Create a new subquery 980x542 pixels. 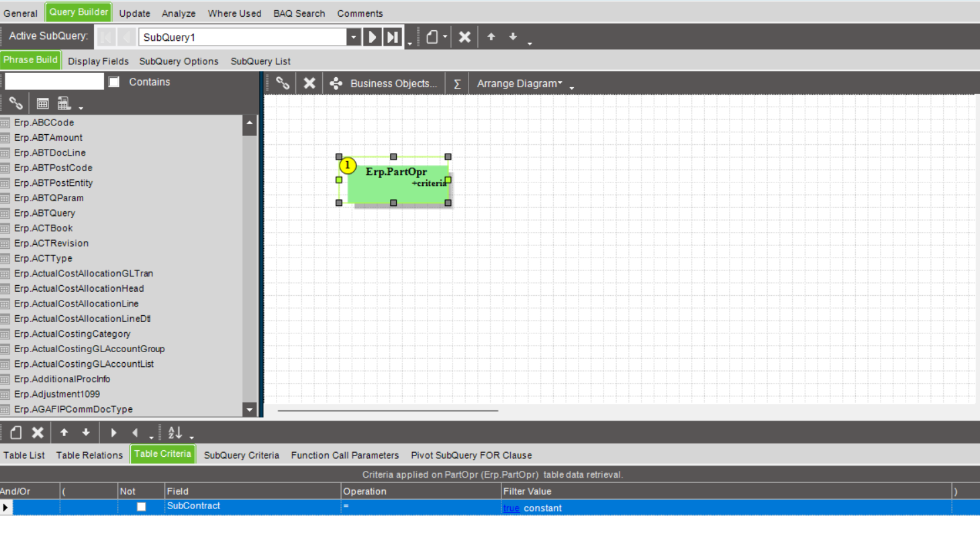click(432, 37)
